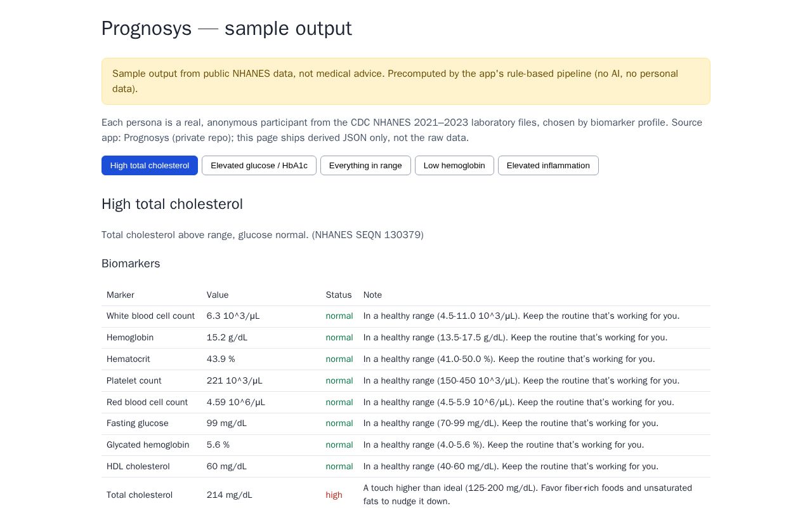Click the NHANES SEQN 130379 description line
The width and height of the screenshot is (812, 508).
coord(263,235)
